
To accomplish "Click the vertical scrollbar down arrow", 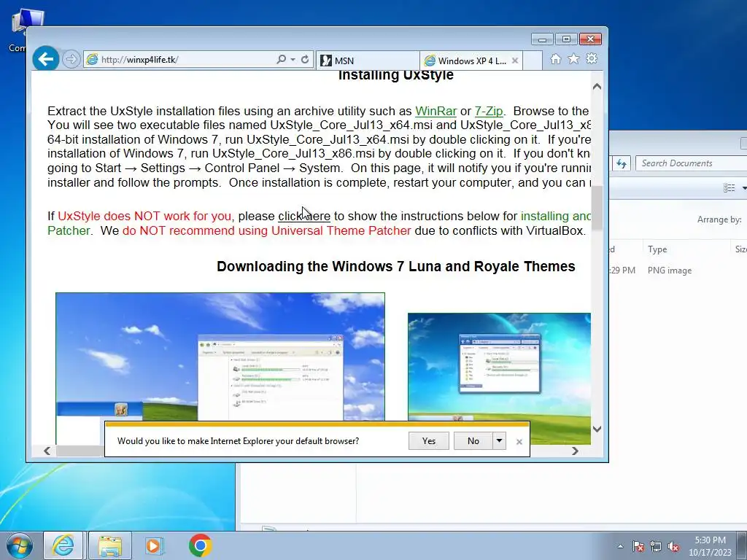I will click(597, 429).
